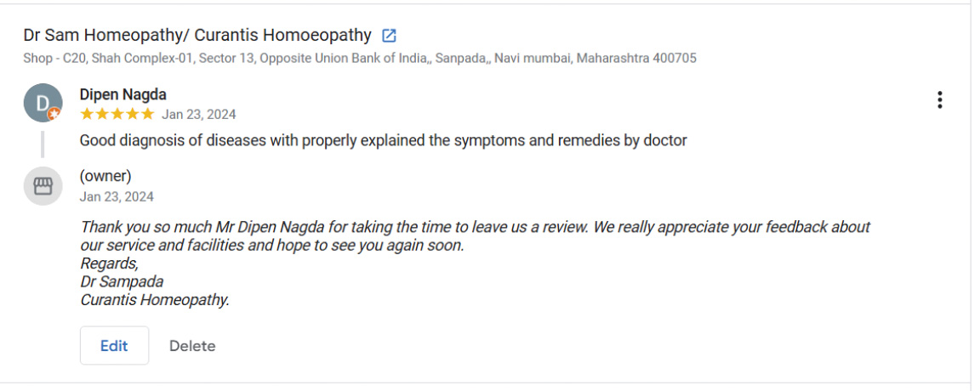Edit the owner reply
This screenshot has height=391, width=980.
point(114,346)
